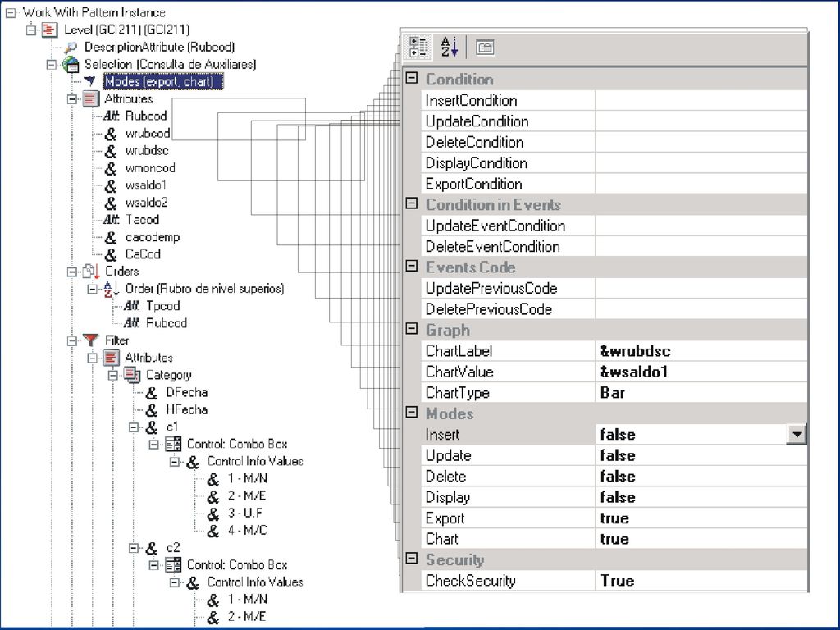Viewport: 840px width, 630px height.
Task: Click the CheckSecurity value True
Action: [618, 581]
